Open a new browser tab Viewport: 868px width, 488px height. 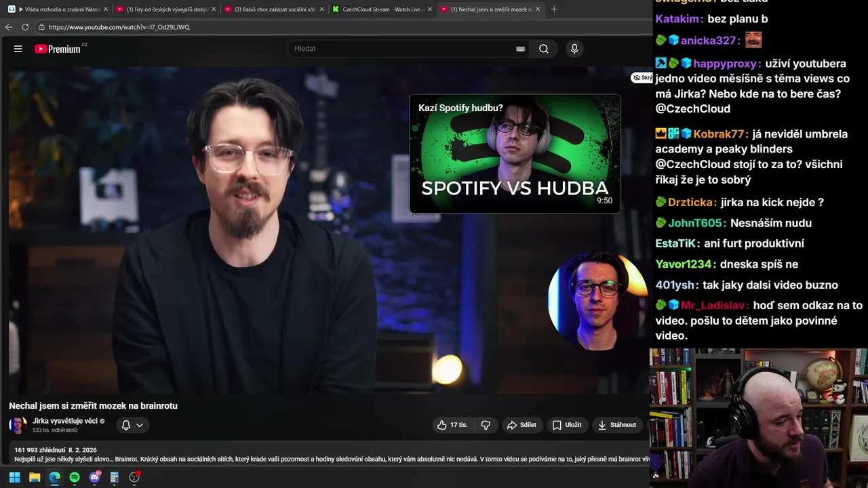[554, 9]
